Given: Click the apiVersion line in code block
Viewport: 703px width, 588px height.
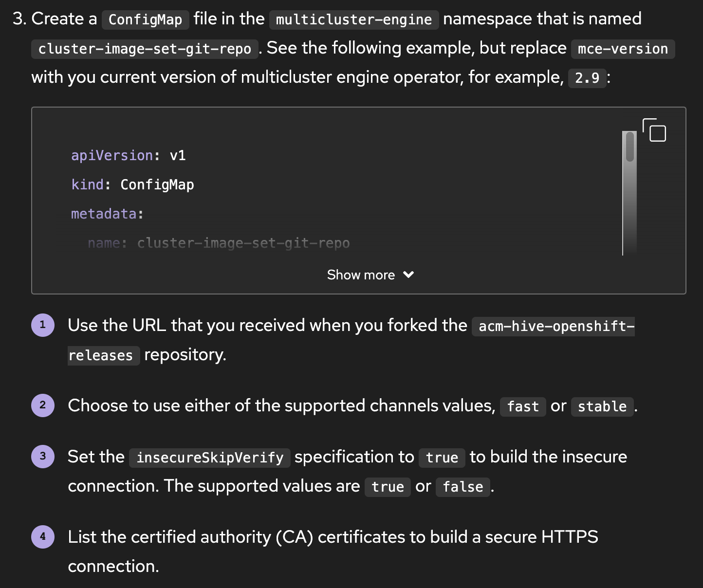Looking at the screenshot, I should tap(129, 155).
